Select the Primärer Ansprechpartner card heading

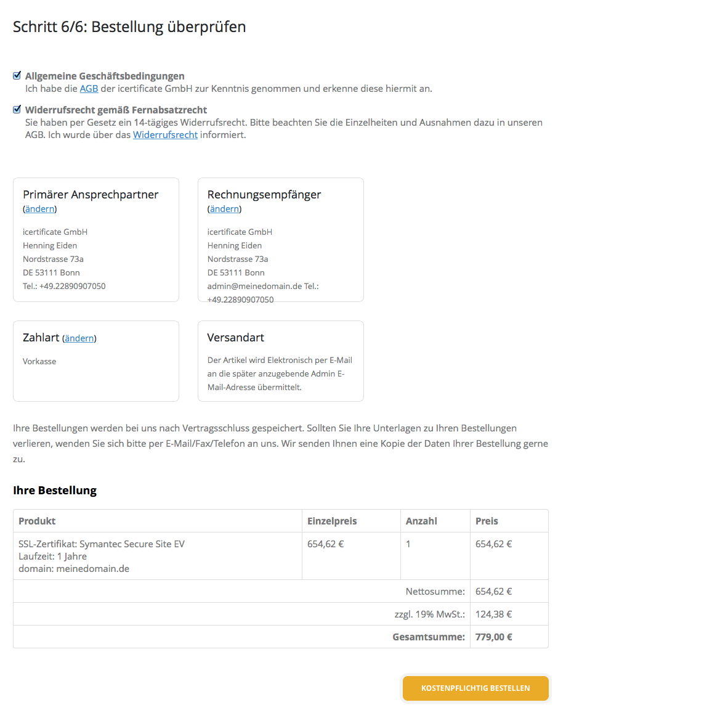(x=91, y=195)
